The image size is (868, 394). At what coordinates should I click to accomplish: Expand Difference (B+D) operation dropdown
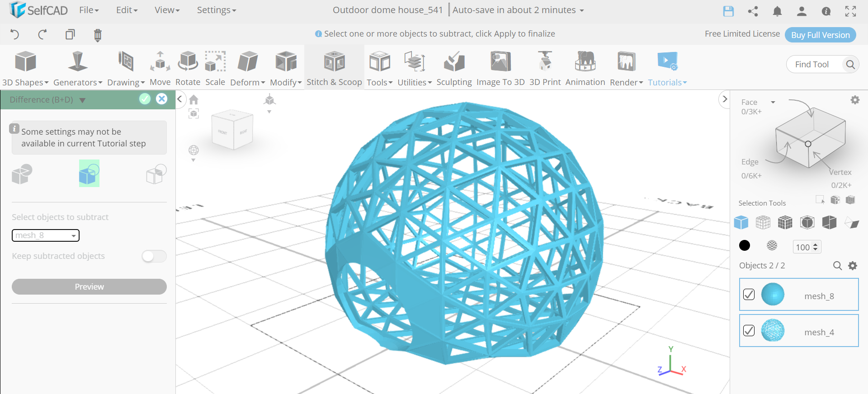pos(82,100)
